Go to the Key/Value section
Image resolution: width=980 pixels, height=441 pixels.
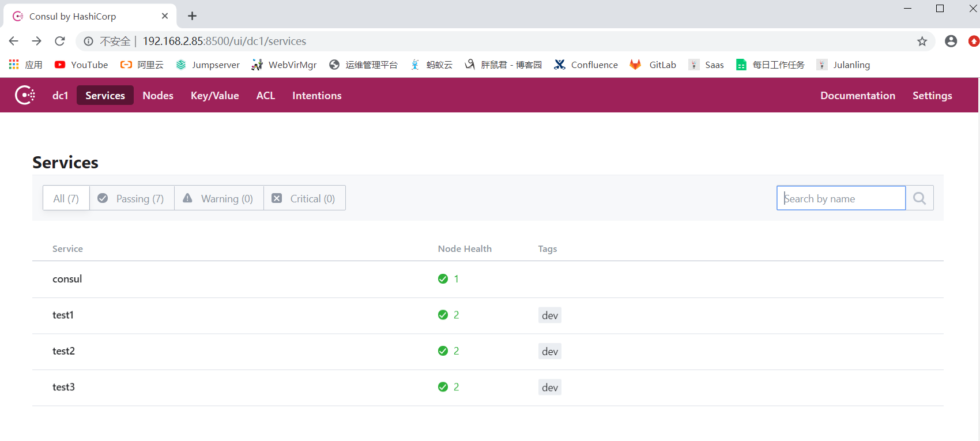(x=214, y=96)
